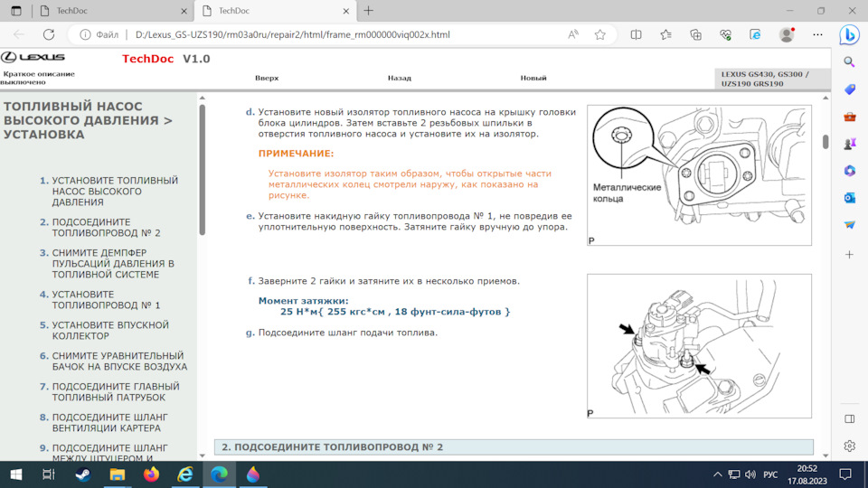Reload the current page

coord(49,34)
